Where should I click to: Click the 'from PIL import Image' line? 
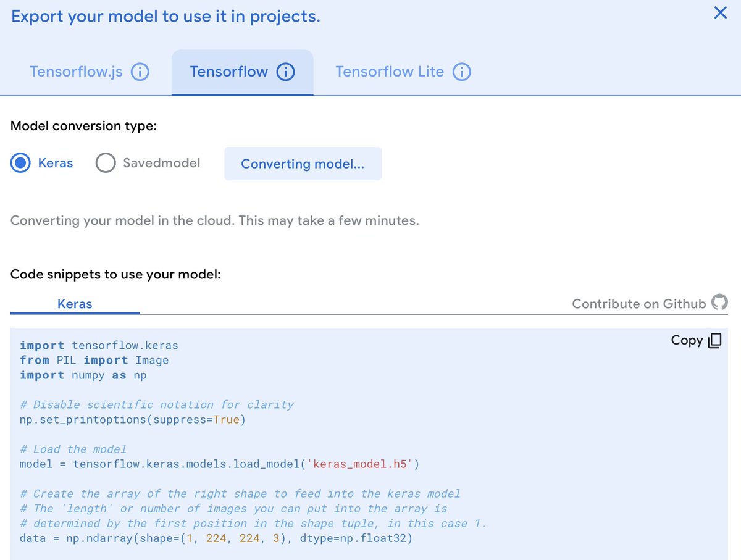tap(94, 360)
